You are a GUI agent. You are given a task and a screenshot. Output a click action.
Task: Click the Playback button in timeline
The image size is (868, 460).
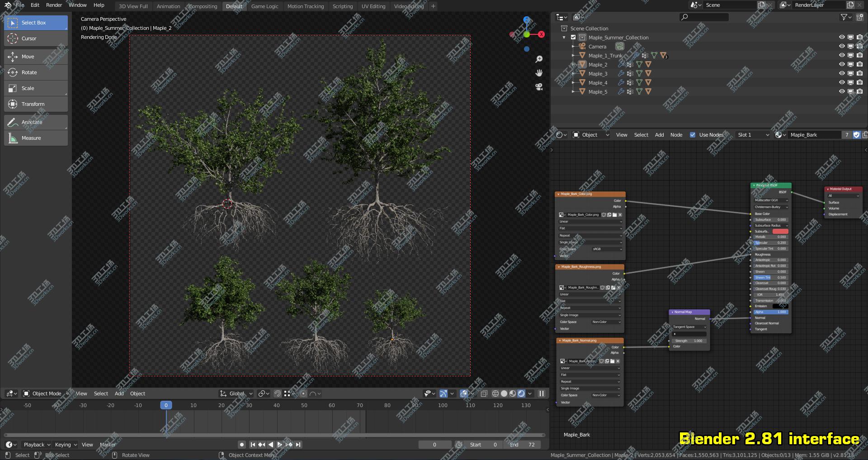36,445
